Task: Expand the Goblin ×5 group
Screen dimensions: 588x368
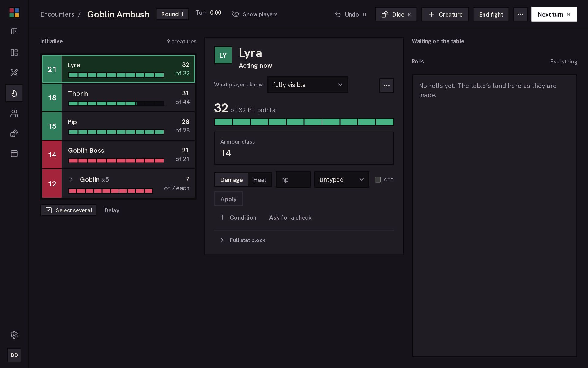Action: coord(71,179)
